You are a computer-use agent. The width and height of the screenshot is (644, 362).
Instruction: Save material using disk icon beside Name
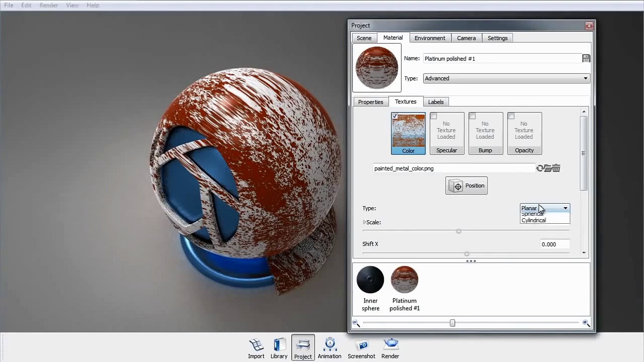click(586, 58)
